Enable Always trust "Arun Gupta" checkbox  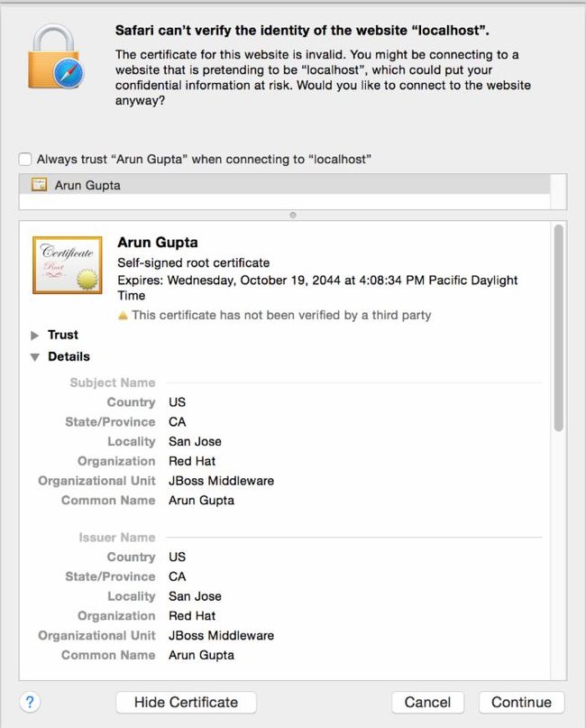pos(25,160)
